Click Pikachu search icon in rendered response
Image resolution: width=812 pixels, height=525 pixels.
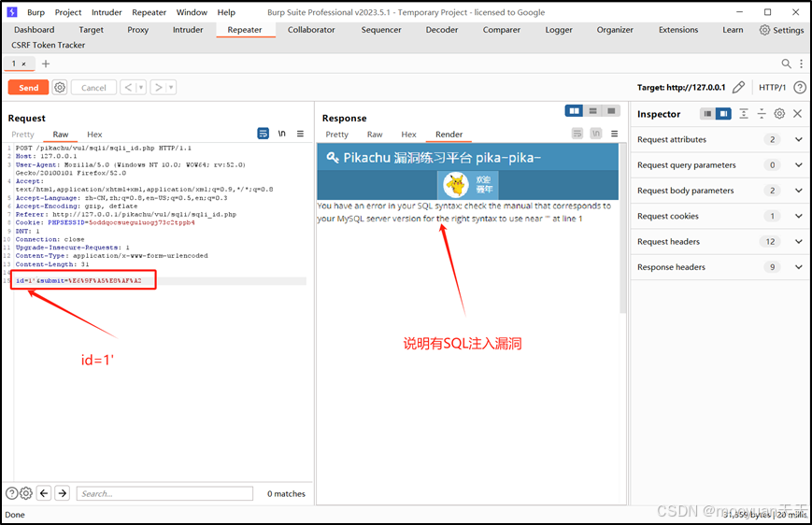click(x=333, y=157)
